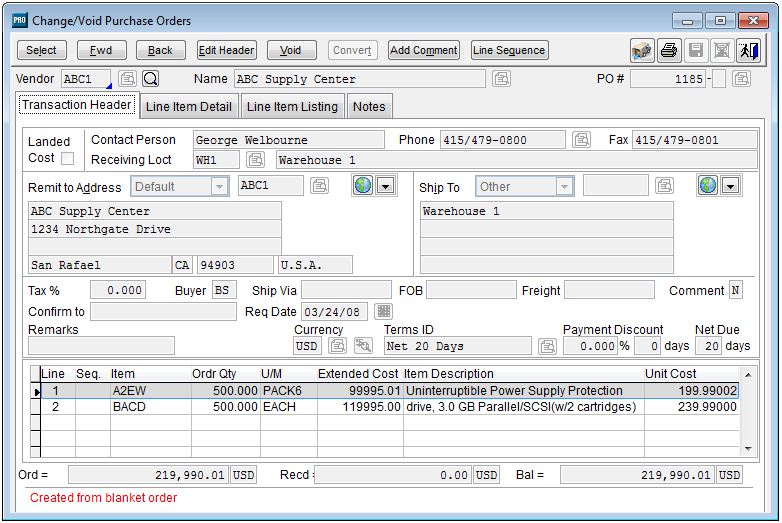Click the Freight field
This screenshot has width=782, height=523.
pos(609,290)
